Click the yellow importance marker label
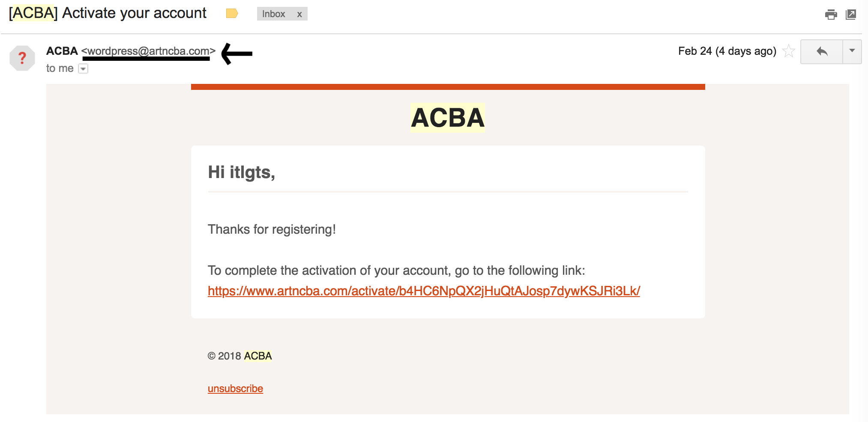 (x=232, y=14)
